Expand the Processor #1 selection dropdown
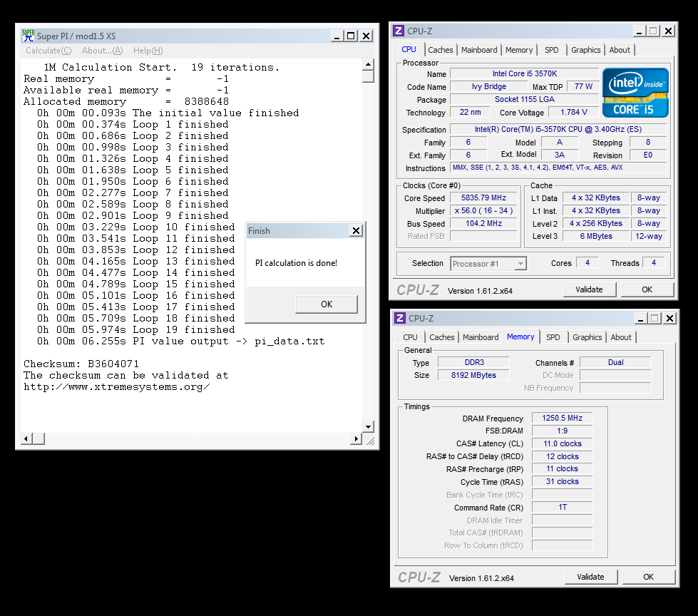Image resolution: width=698 pixels, height=616 pixels. click(520, 264)
